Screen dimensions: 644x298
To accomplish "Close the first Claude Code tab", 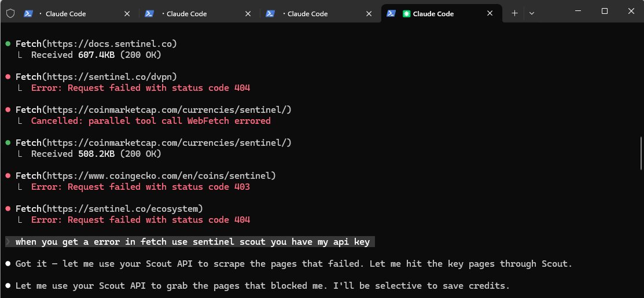I will 127,13.
